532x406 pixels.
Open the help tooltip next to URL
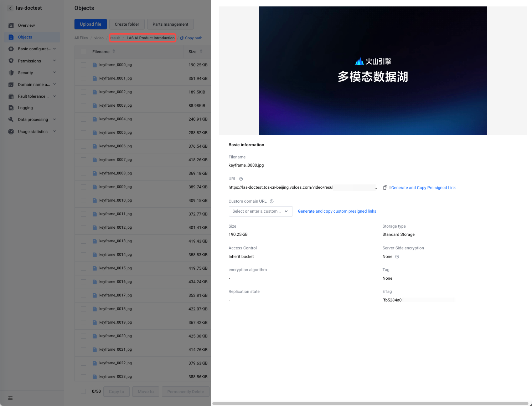[x=241, y=179]
